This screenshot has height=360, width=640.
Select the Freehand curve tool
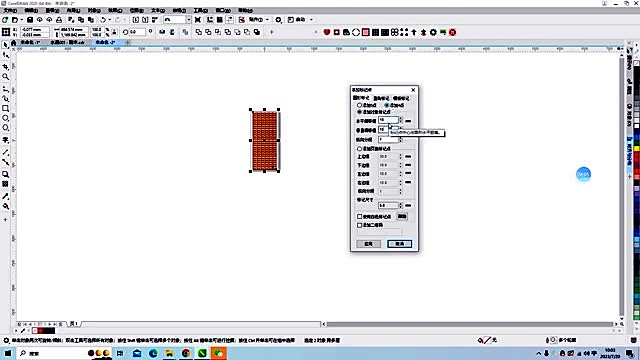(5, 89)
